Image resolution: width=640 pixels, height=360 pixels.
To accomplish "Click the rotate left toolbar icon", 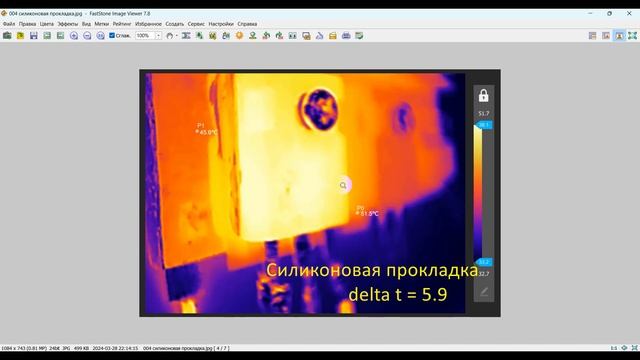I will point(266,36).
